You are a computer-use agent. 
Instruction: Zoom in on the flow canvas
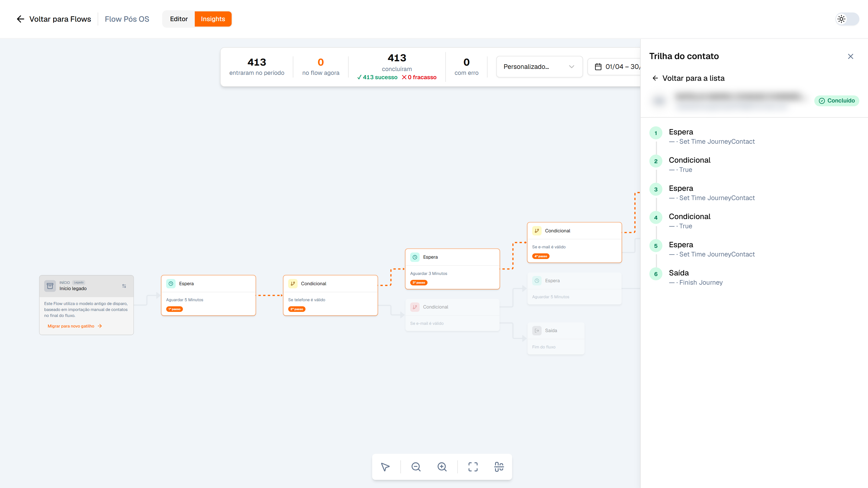442,467
